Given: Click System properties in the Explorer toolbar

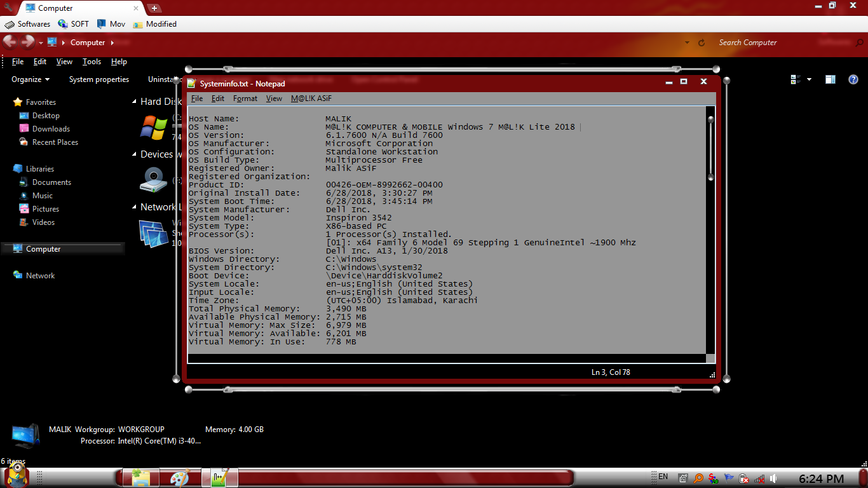Looking at the screenshot, I should point(99,79).
